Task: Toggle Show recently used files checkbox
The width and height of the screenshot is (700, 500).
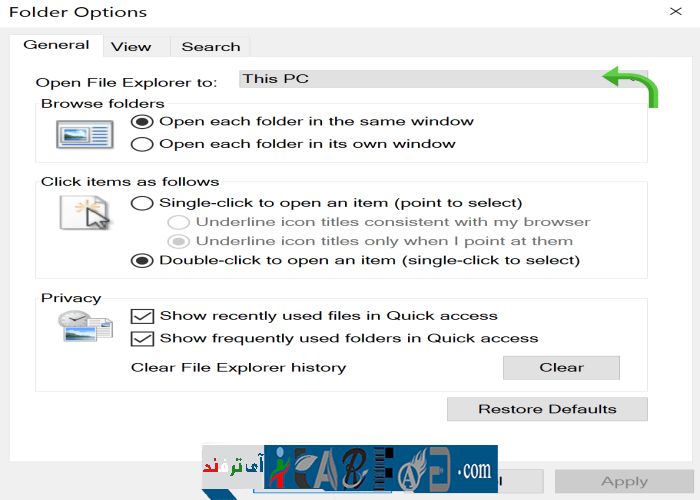Action: pyautogui.click(x=143, y=316)
